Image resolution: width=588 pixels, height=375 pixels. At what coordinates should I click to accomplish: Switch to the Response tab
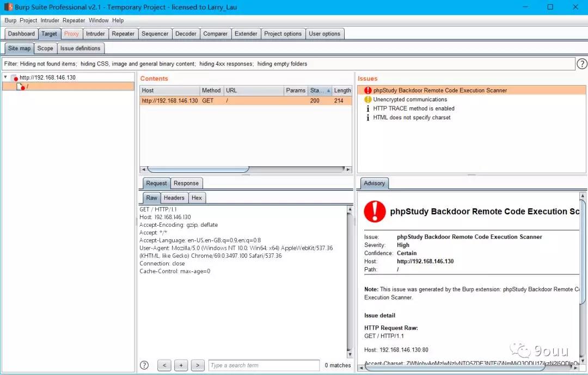point(186,183)
